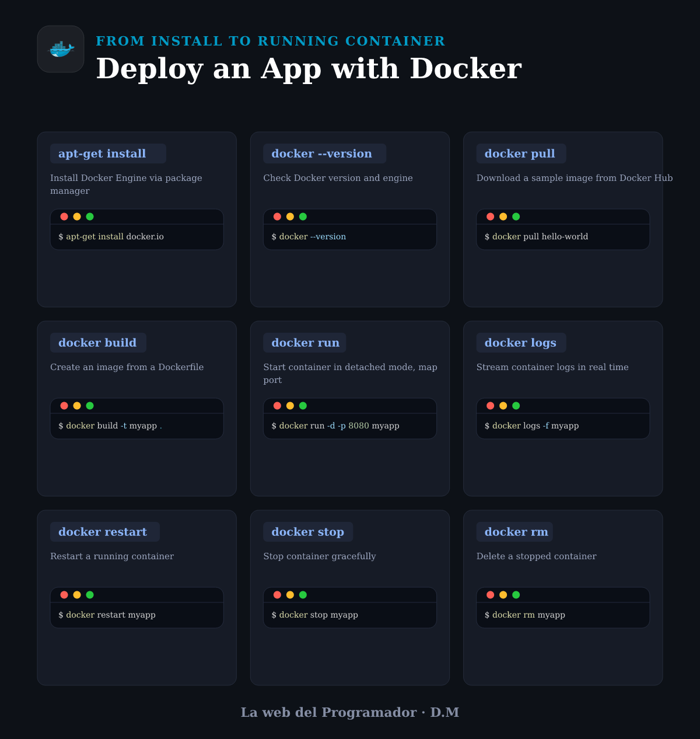Click the Docker whale logo icon
This screenshot has height=739, width=700.
61,49
